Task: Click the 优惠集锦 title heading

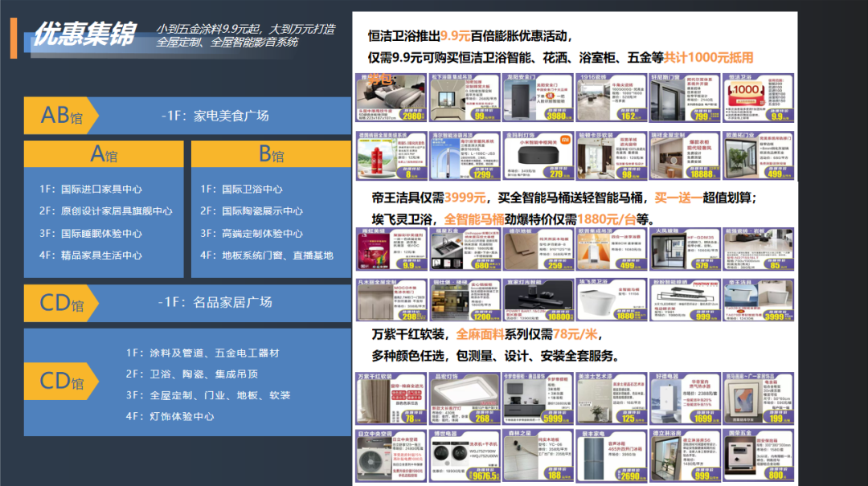Action: tap(84, 35)
